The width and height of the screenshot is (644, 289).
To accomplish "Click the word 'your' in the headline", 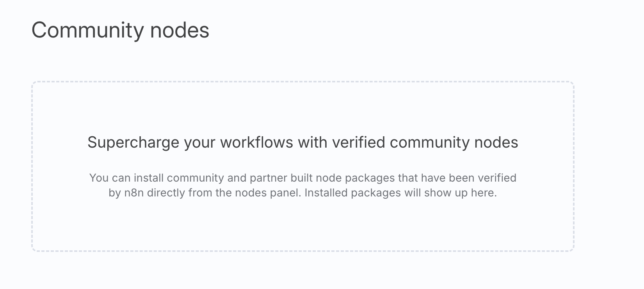I will [199, 143].
